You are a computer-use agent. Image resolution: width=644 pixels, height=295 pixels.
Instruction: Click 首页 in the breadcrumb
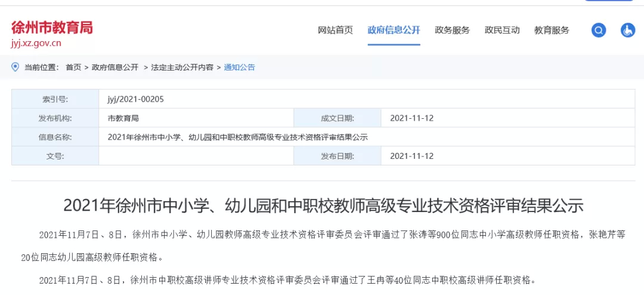coord(73,67)
